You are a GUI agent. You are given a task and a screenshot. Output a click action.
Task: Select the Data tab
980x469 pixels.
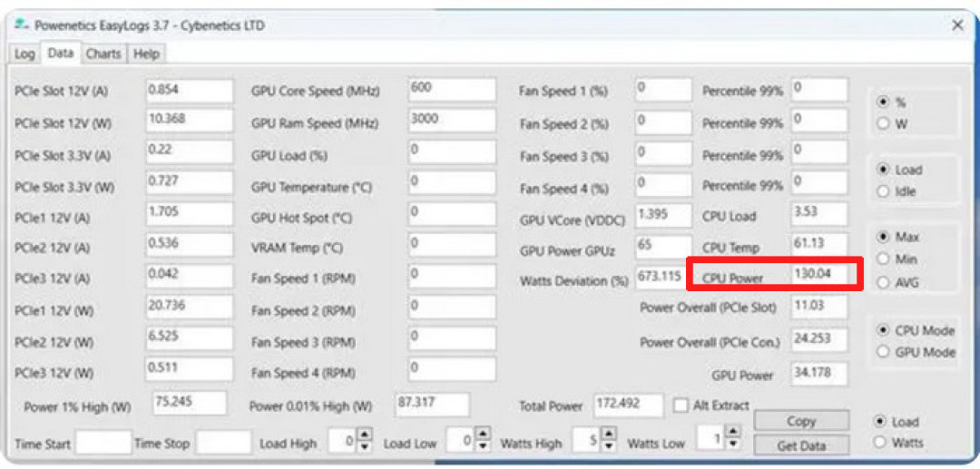point(61,54)
